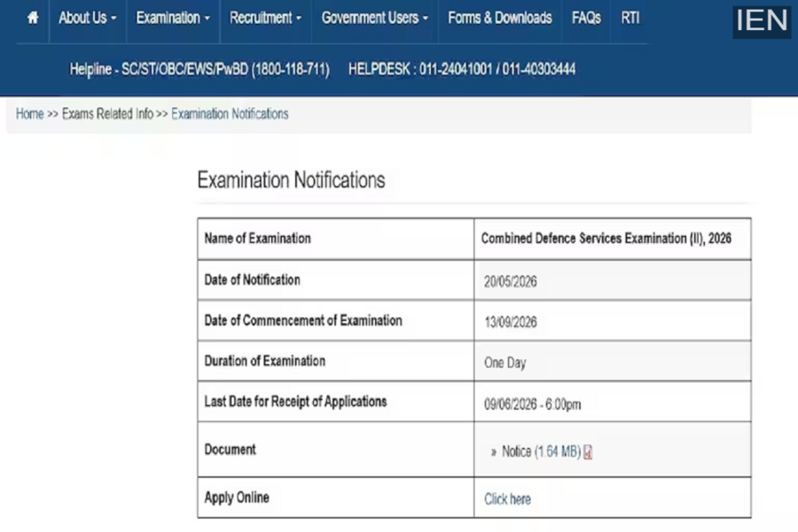Select the HELPDESK phone numbers text
798x532 pixels.
pos(462,69)
